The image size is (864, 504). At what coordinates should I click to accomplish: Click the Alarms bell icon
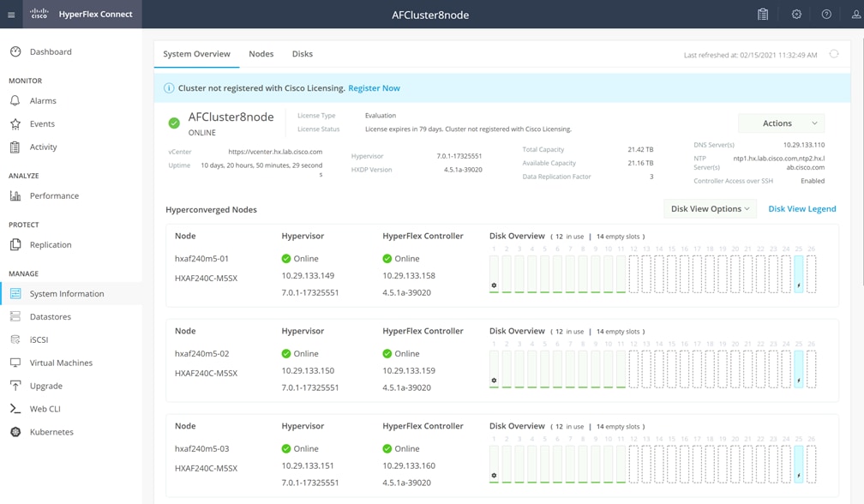[x=15, y=101]
